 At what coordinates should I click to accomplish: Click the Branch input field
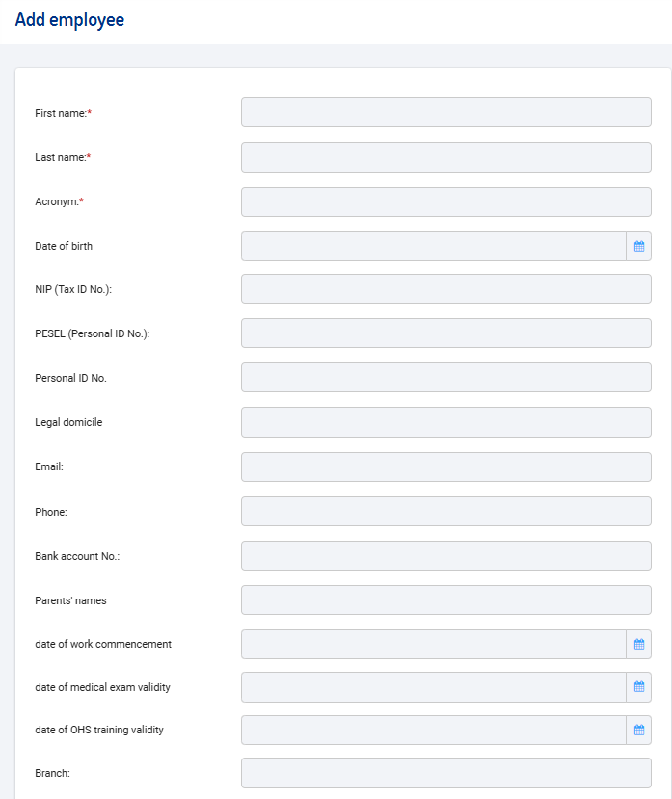446,773
